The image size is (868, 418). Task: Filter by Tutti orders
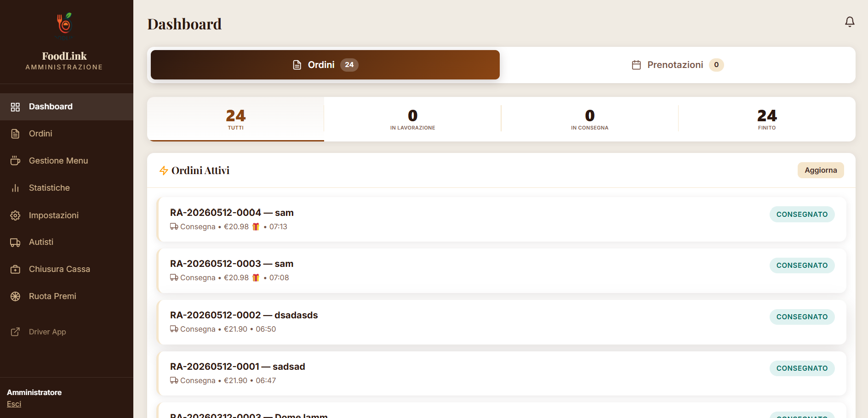[x=235, y=119]
